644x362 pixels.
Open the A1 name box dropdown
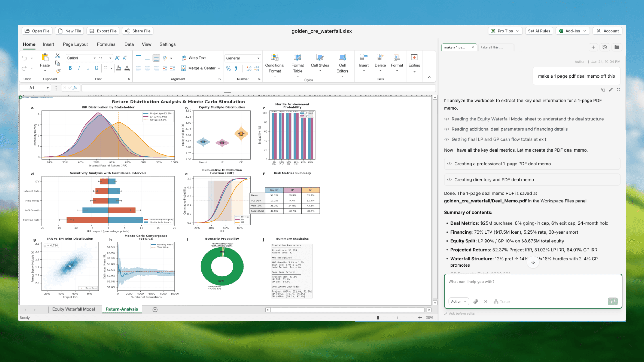coord(47,88)
